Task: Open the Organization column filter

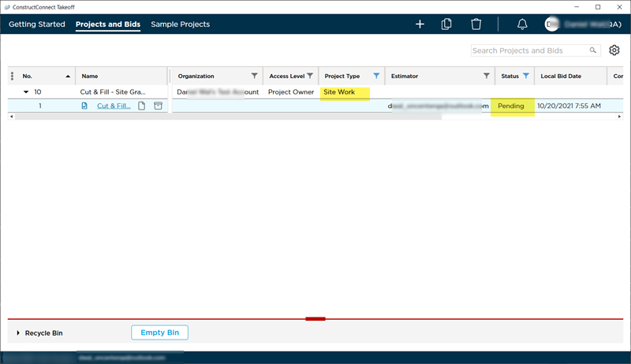Action: (254, 76)
